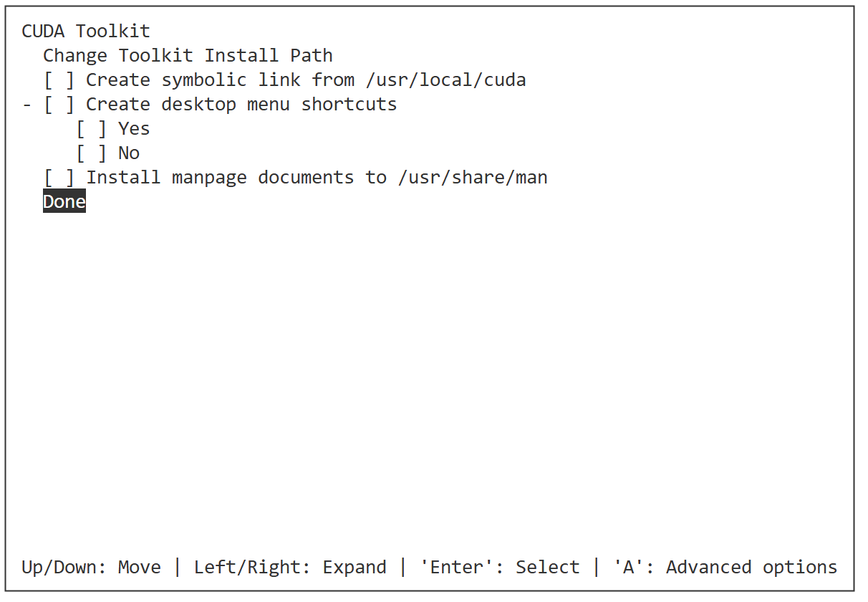The image size is (868, 602).
Task: Click the 'Left/Right: Expand' hint
Action: (290, 568)
